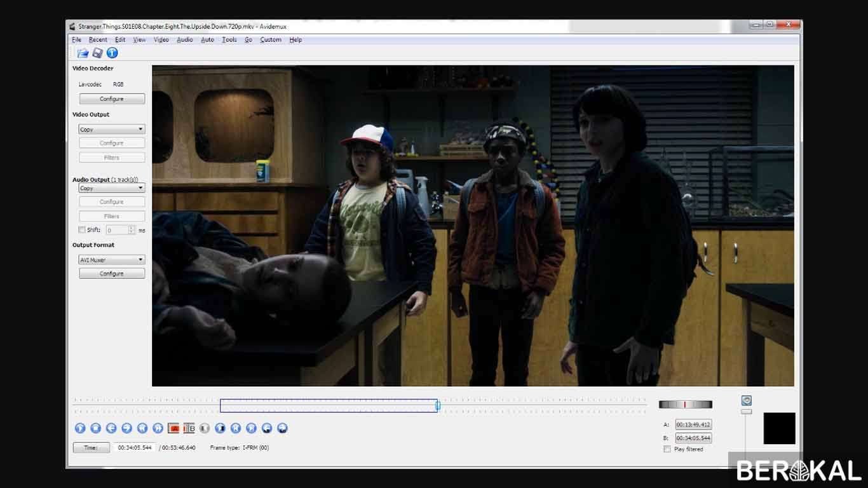Image resolution: width=868 pixels, height=488 pixels.
Task: Click Filters under Video Output
Action: (112, 158)
